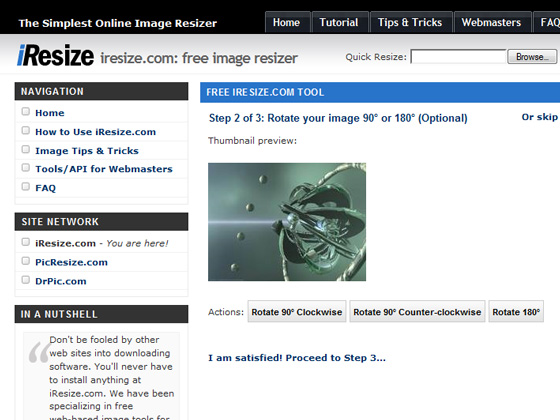560x420 pixels.
Task: Click the thumbnail preview image
Action: pyautogui.click(x=287, y=222)
